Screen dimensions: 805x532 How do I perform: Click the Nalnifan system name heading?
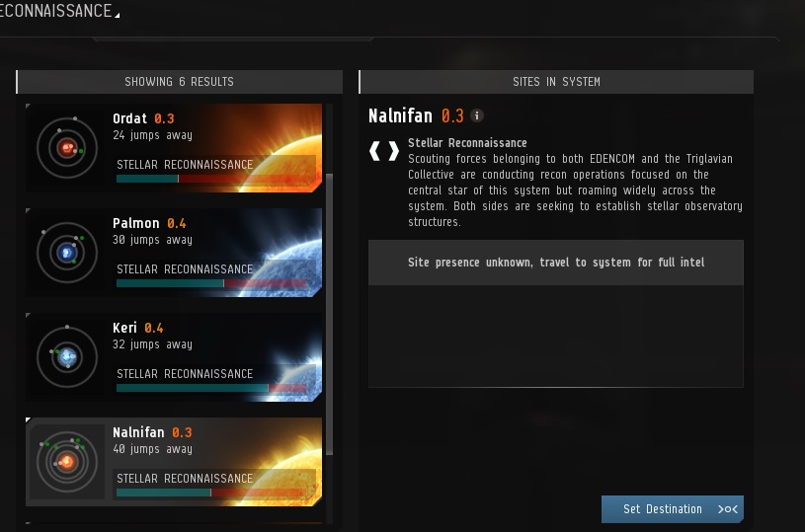point(400,115)
